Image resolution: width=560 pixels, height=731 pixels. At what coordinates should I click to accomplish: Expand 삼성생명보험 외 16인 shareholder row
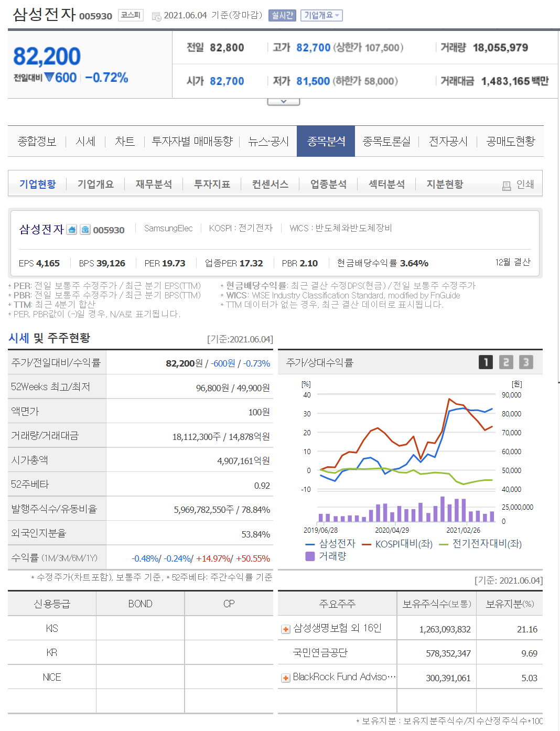click(x=286, y=629)
